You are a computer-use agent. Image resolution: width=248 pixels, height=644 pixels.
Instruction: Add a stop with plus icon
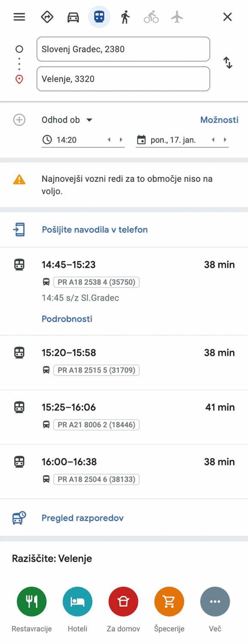coord(19,120)
